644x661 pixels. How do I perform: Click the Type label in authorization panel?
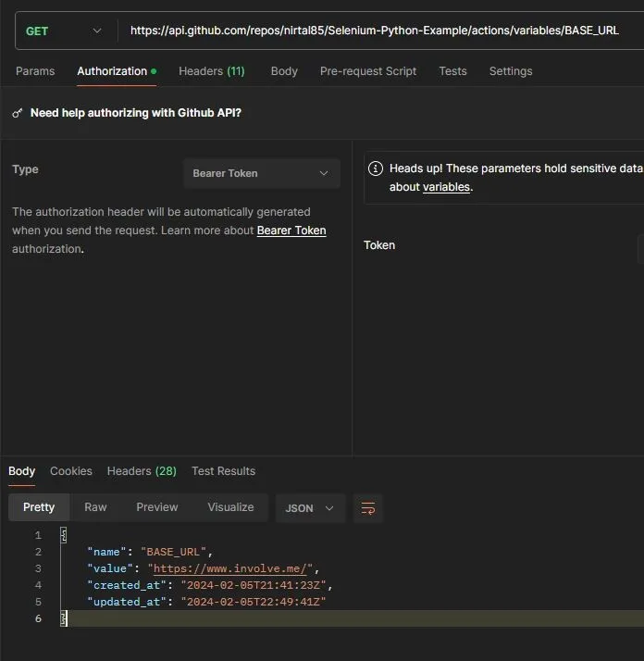(x=25, y=169)
